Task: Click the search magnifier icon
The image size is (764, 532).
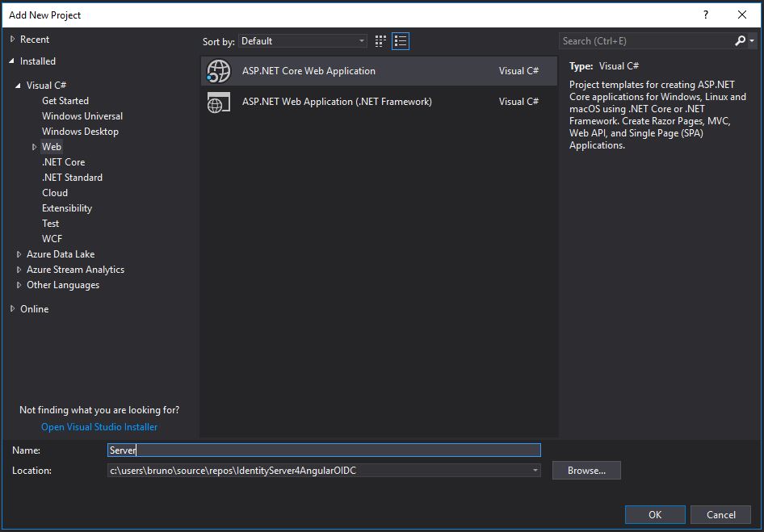Action: click(x=741, y=40)
